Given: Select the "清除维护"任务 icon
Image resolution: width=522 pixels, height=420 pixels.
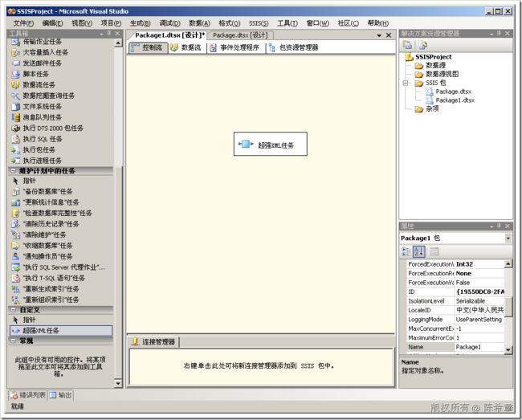Looking at the screenshot, I should coord(15,234).
